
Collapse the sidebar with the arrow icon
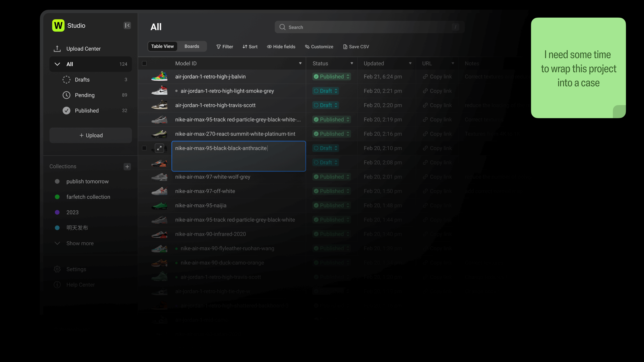[x=127, y=25]
